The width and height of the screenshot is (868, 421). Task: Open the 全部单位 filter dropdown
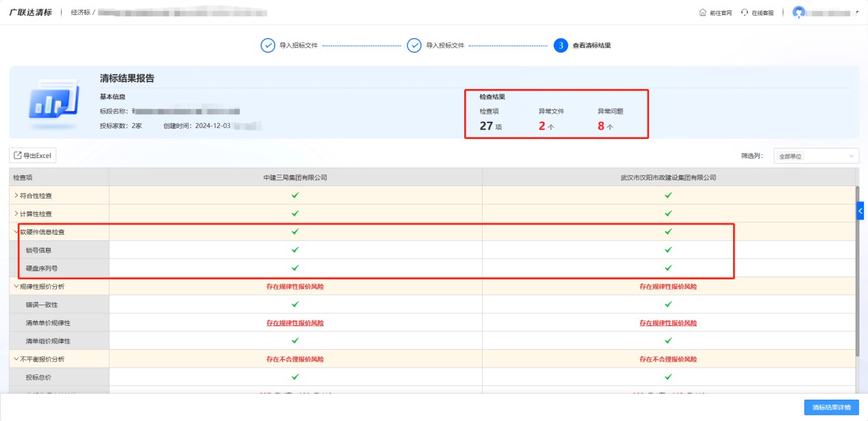tap(816, 156)
